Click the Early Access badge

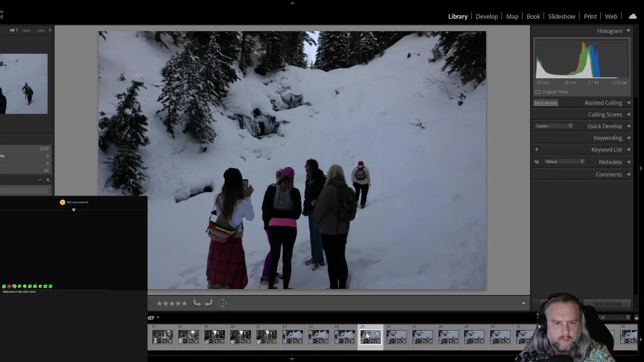(x=545, y=103)
